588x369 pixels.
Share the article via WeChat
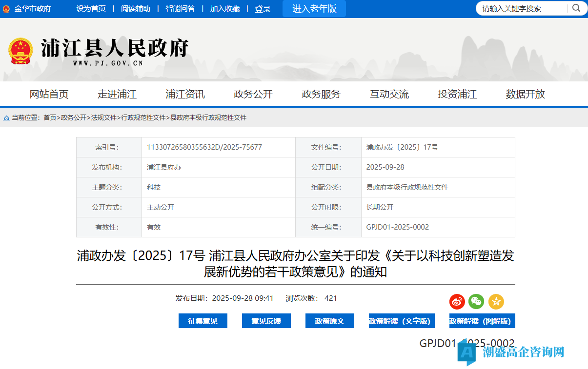pos(476,302)
